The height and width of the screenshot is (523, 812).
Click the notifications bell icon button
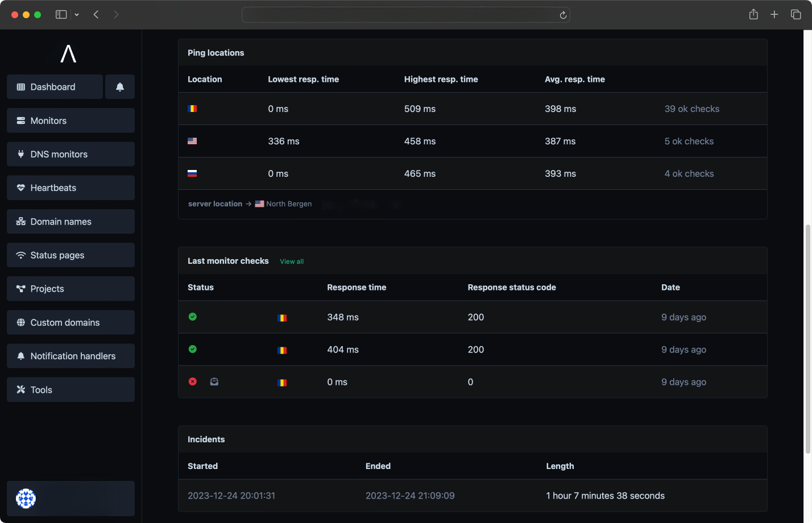[120, 87]
